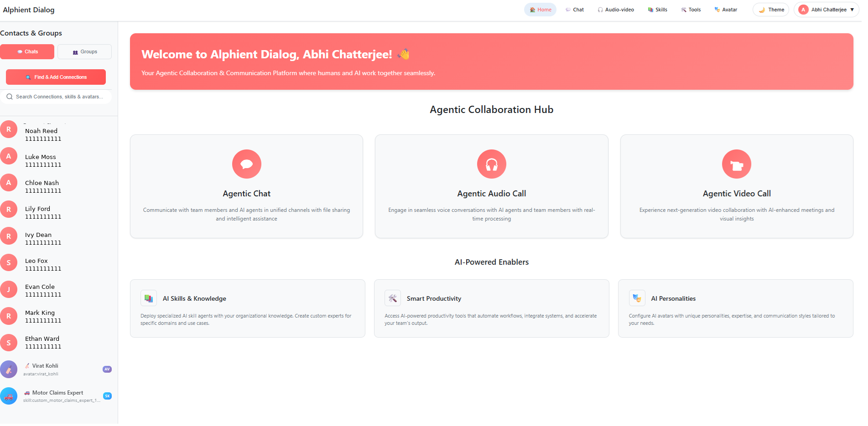
Task: Open the Avatar navigation tab
Action: [725, 10]
